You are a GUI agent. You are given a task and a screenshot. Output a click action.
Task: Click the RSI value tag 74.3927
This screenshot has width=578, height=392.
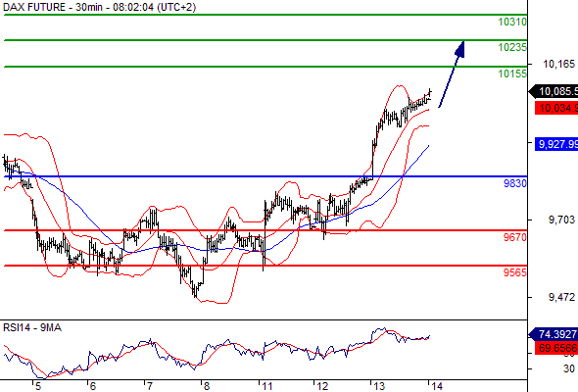tap(554, 334)
